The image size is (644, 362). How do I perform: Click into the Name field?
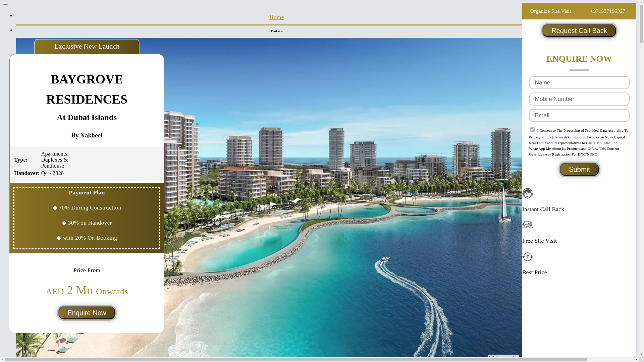click(579, 82)
